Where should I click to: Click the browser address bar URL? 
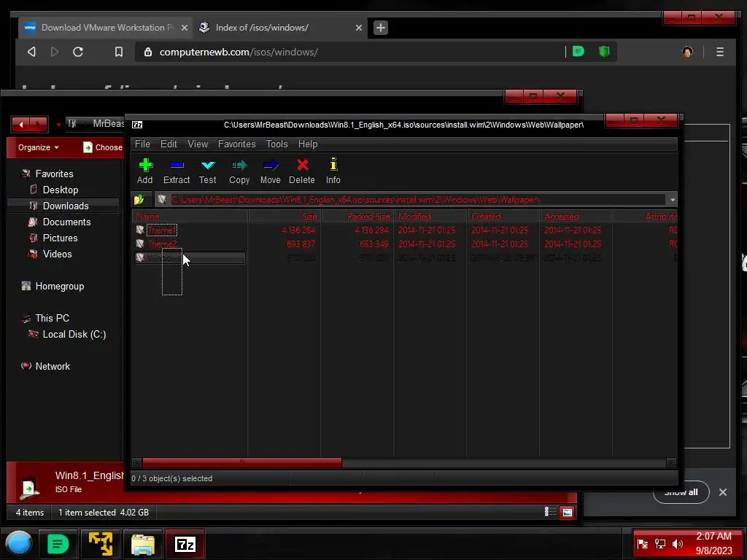pos(239,52)
